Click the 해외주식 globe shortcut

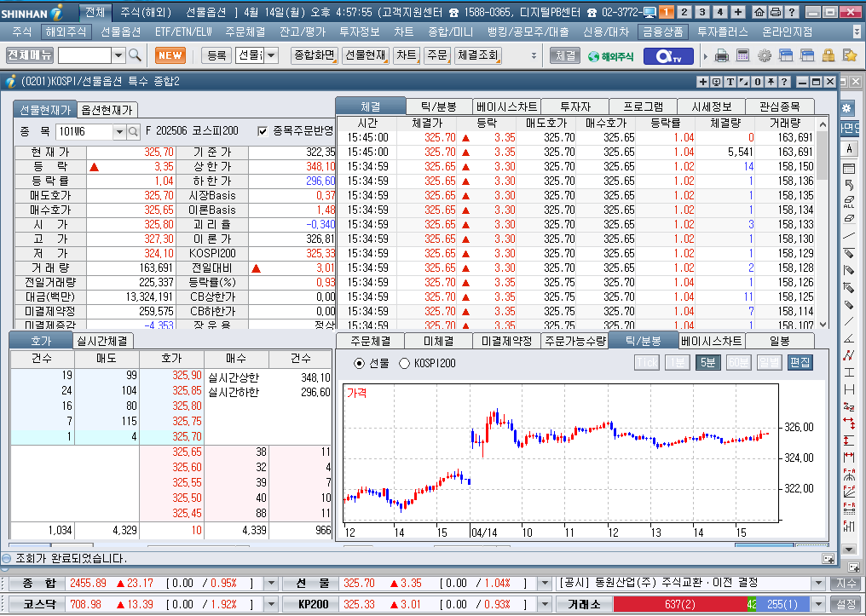pyautogui.click(x=610, y=56)
